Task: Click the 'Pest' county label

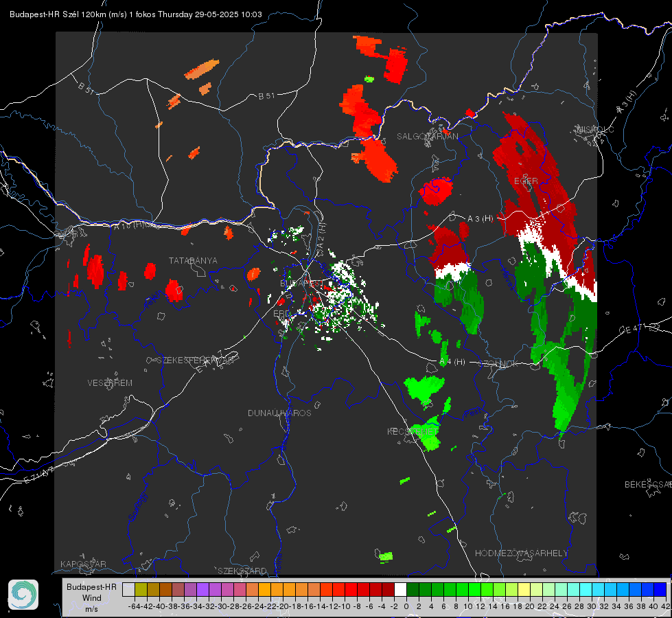Action: tap(473, 413)
